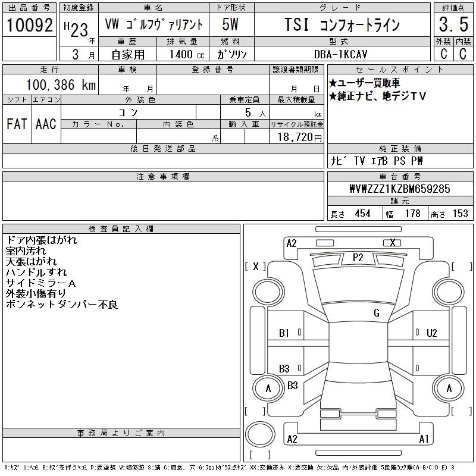The width and height of the screenshot is (476, 476).
Task: Click the lot number 10092
Action: coord(29,25)
